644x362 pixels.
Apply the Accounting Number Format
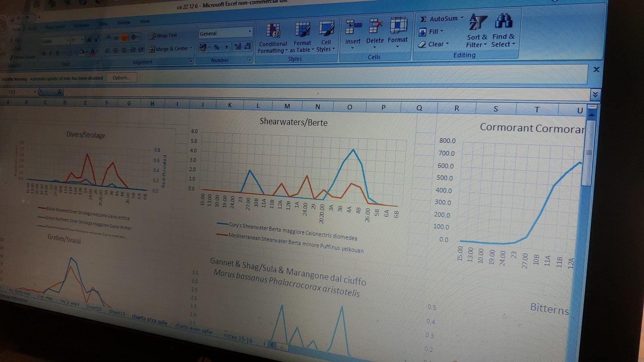pyautogui.click(x=203, y=48)
